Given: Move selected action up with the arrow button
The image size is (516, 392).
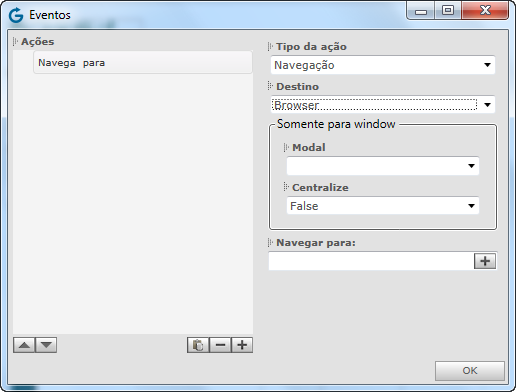Looking at the screenshot, I should (24, 345).
